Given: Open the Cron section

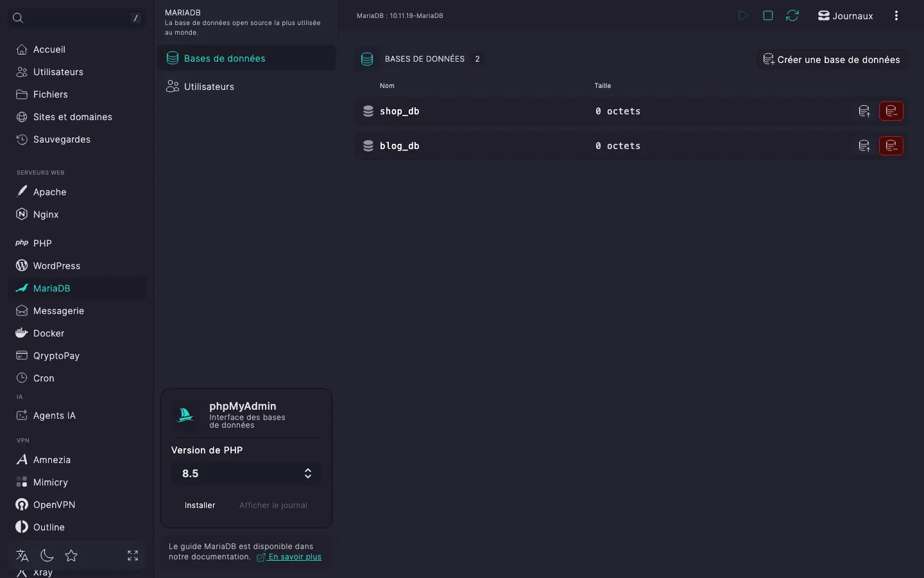Looking at the screenshot, I should click(x=77, y=378).
